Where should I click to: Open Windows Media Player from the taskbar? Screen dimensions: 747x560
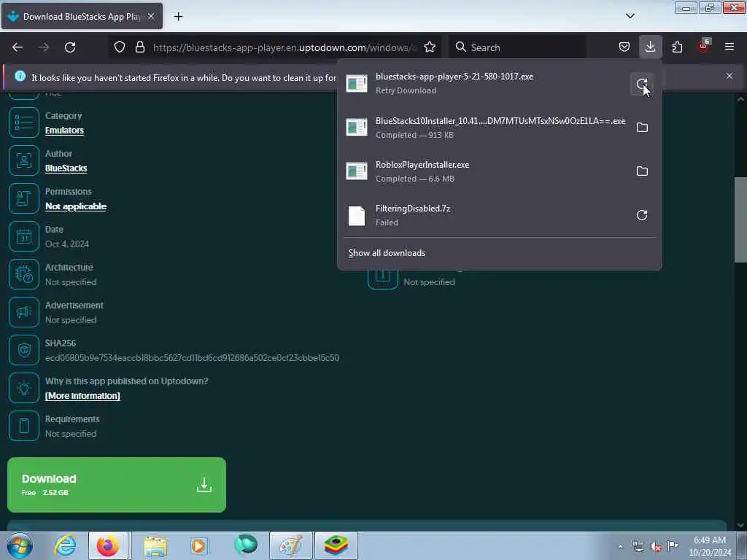coord(199,545)
